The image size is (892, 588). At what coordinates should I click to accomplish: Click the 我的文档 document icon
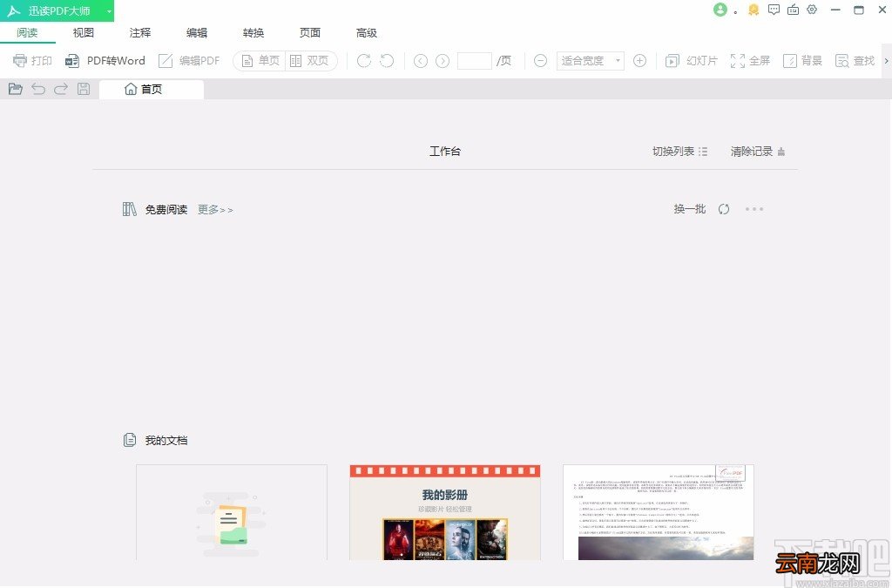point(130,440)
